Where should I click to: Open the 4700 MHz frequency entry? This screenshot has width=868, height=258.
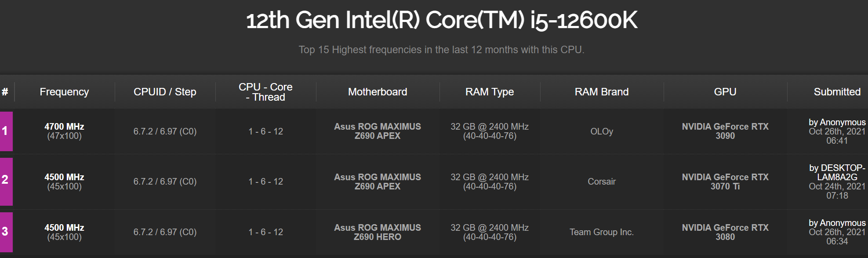[x=64, y=127]
